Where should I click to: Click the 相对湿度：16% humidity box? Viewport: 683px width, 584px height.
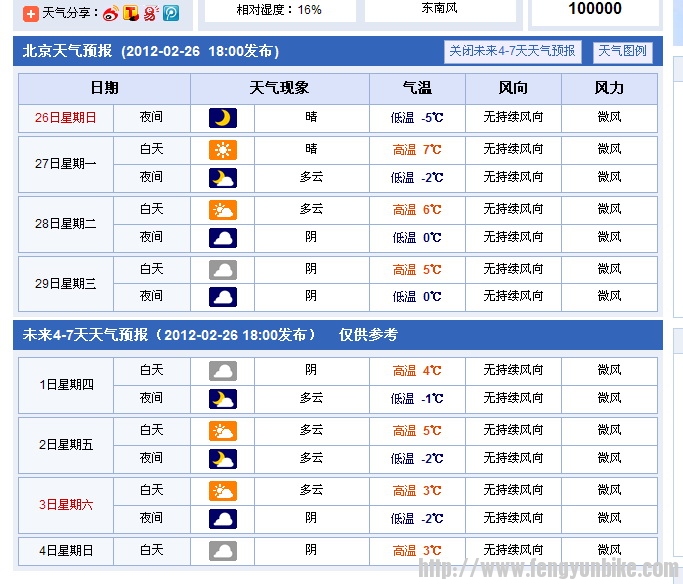pyautogui.click(x=280, y=10)
